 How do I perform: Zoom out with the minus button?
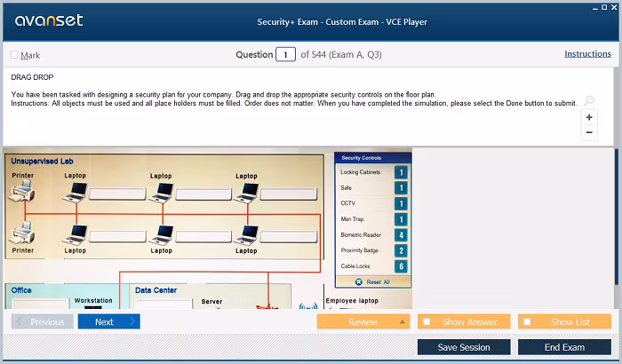point(589,132)
